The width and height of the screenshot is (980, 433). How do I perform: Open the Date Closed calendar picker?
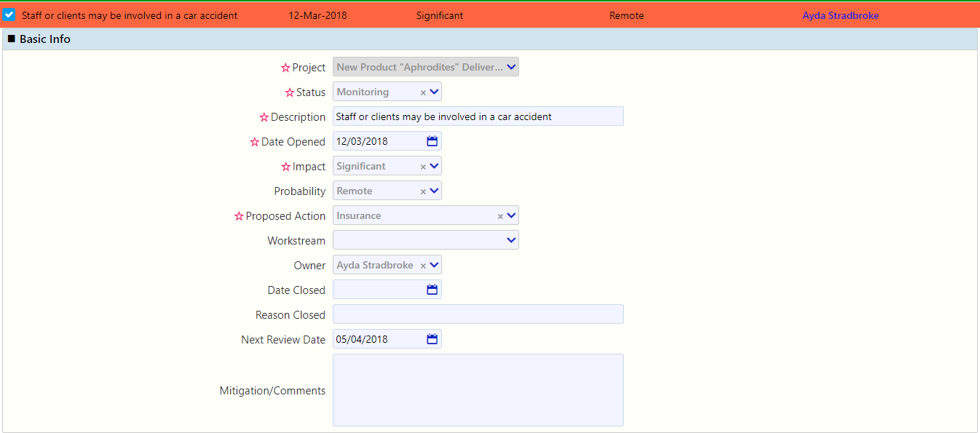pos(432,289)
